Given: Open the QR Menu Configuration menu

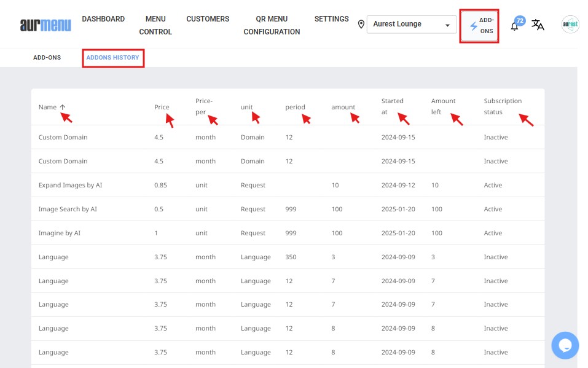Looking at the screenshot, I should click(272, 25).
